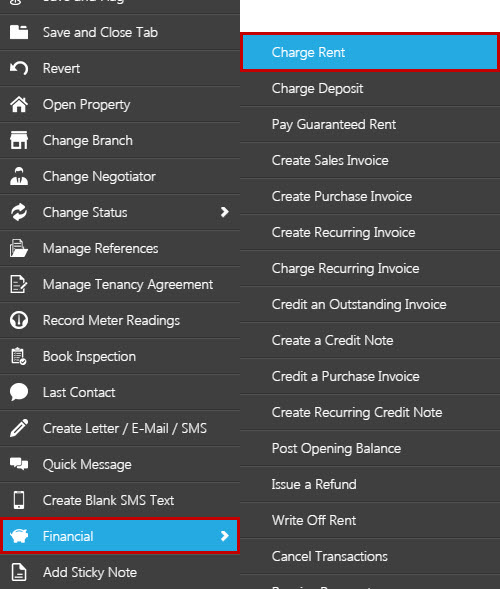This screenshot has height=589, width=500.
Task: Click the Open Property house icon
Action: coord(19,104)
